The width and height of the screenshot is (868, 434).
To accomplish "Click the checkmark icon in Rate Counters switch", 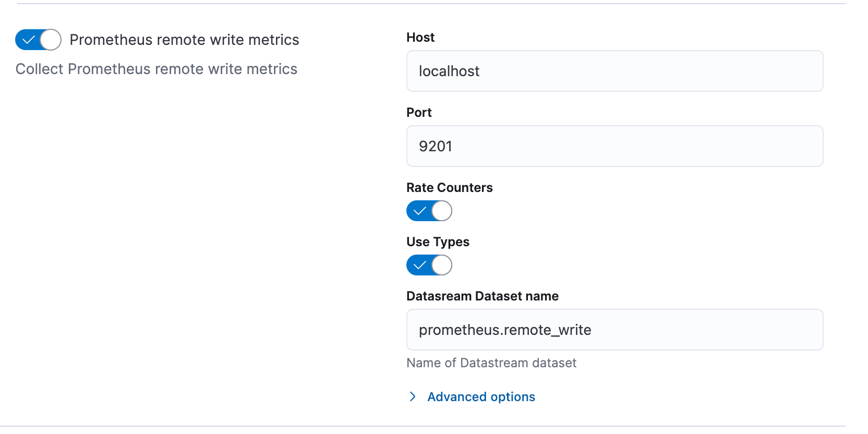I will 419,211.
